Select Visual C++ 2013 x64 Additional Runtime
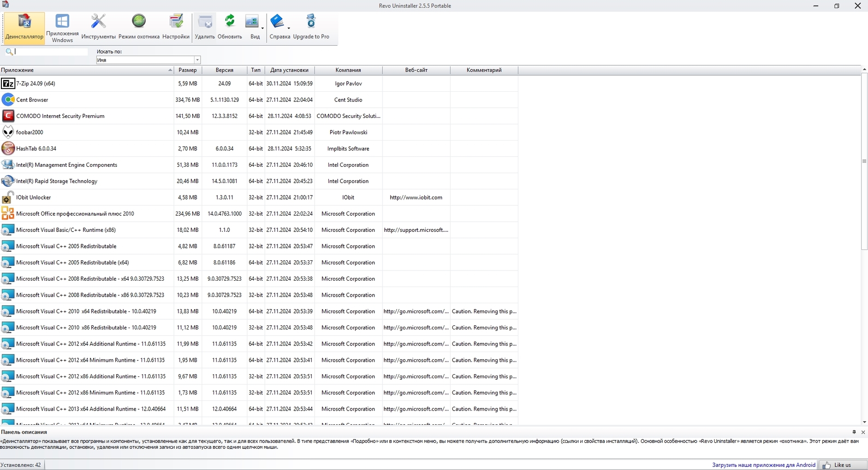 tap(259, 409)
